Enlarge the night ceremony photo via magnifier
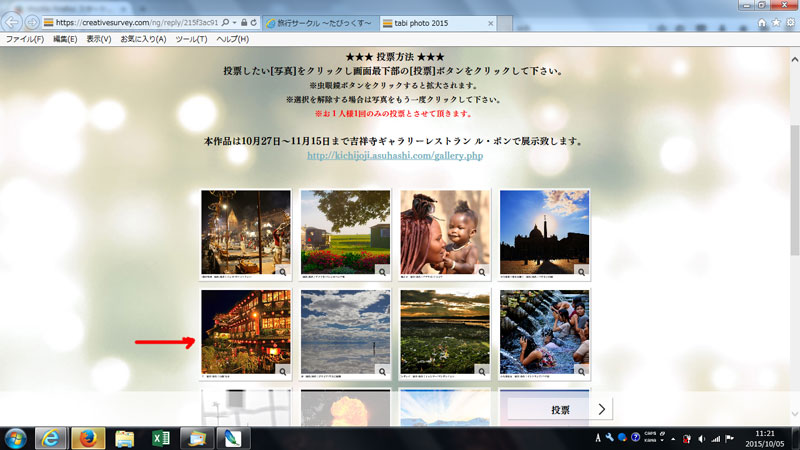This screenshot has height=450, width=800. [x=283, y=272]
